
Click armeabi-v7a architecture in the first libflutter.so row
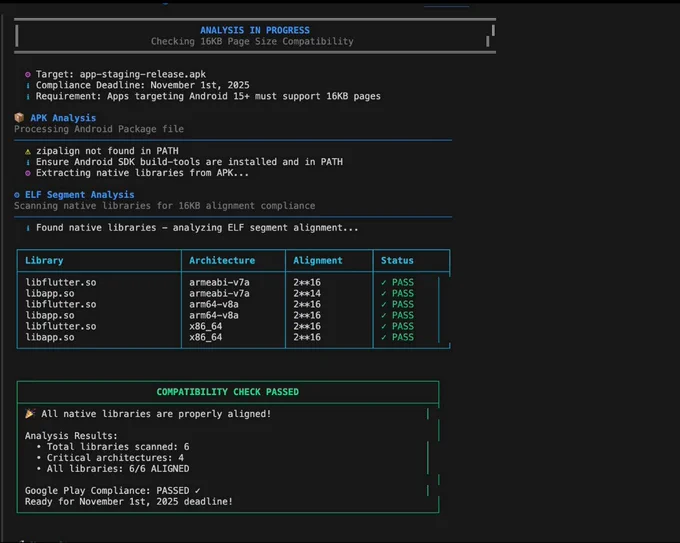tap(219, 282)
